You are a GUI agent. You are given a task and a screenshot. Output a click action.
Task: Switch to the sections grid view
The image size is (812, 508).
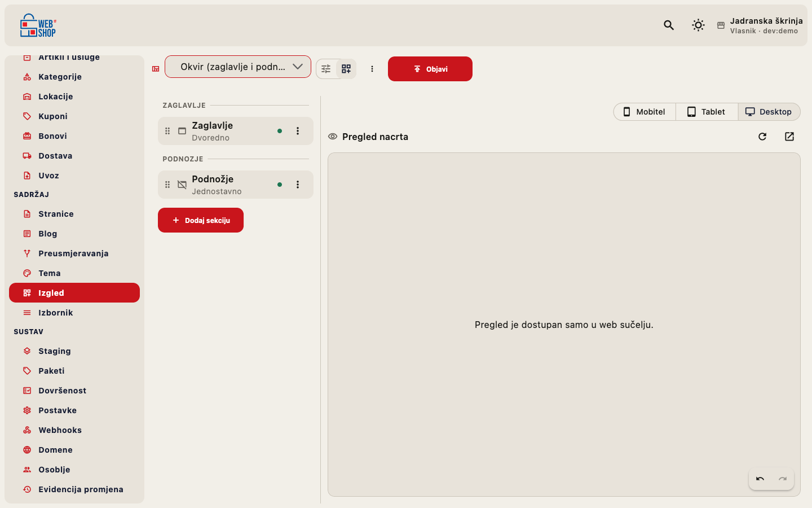pyautogui.click(x=346, y=69)
